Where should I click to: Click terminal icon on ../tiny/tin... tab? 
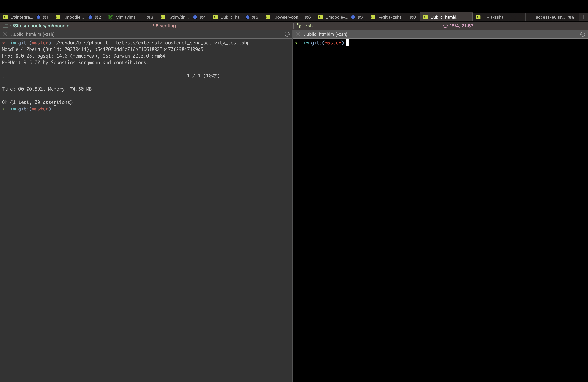(x=163, y=17)
